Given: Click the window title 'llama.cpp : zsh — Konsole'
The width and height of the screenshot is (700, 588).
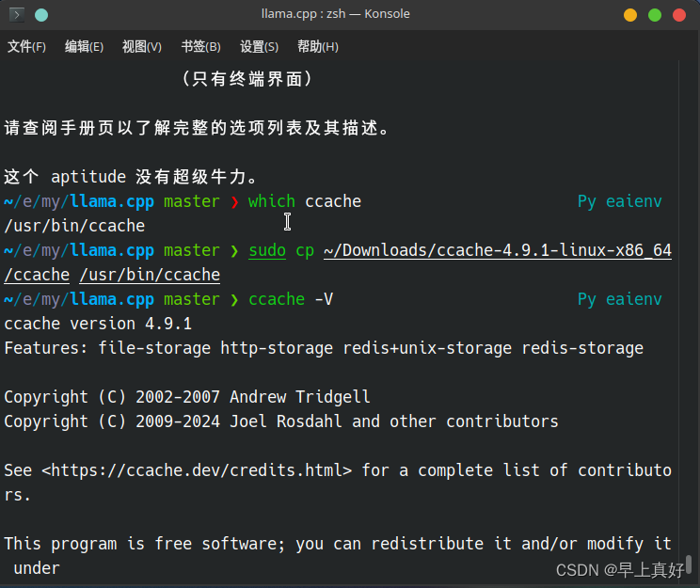Looking at the screenshot, I should point(335,14).
